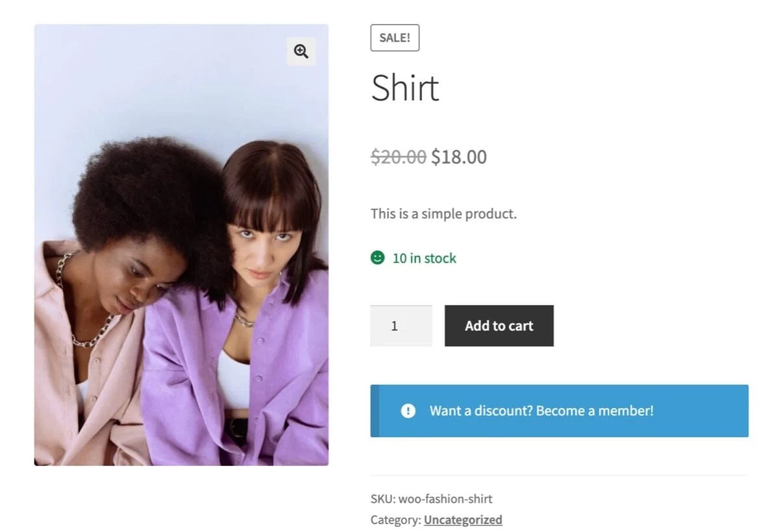The image size is (779, 532).
Task: Click the $18.00 sale price
Action: 459,157
